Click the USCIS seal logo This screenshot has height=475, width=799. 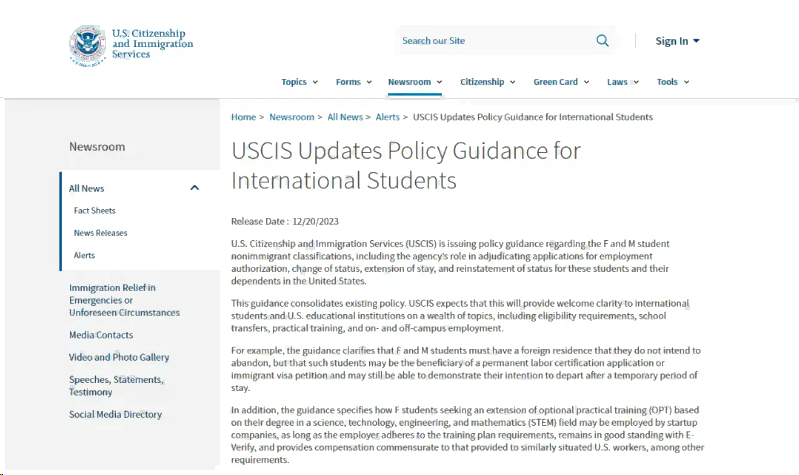tap(87, 44)
